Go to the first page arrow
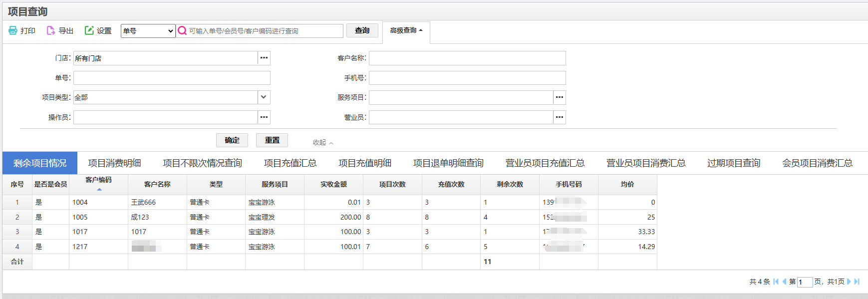Viewport: 868px width, 299px height. (776, 282)
